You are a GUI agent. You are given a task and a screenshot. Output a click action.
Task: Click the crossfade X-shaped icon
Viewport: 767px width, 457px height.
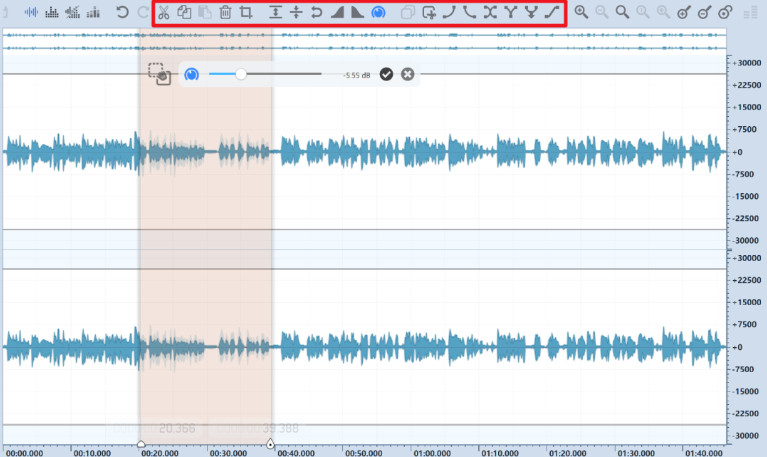click(x=490, y=12)
